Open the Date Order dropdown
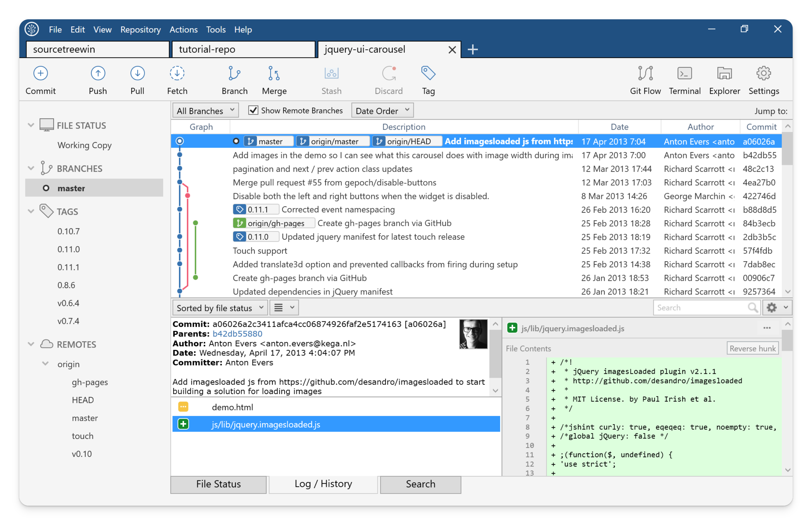 (382, 110)
